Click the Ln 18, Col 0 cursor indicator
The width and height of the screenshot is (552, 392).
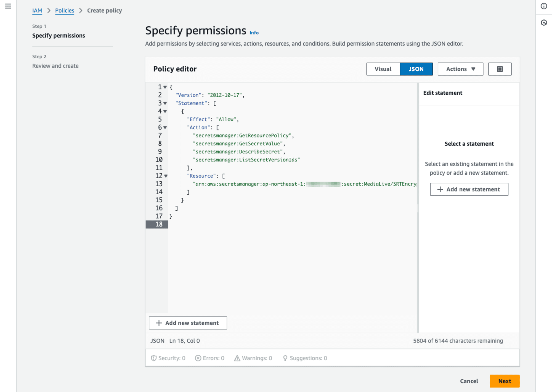click(184, 341)
